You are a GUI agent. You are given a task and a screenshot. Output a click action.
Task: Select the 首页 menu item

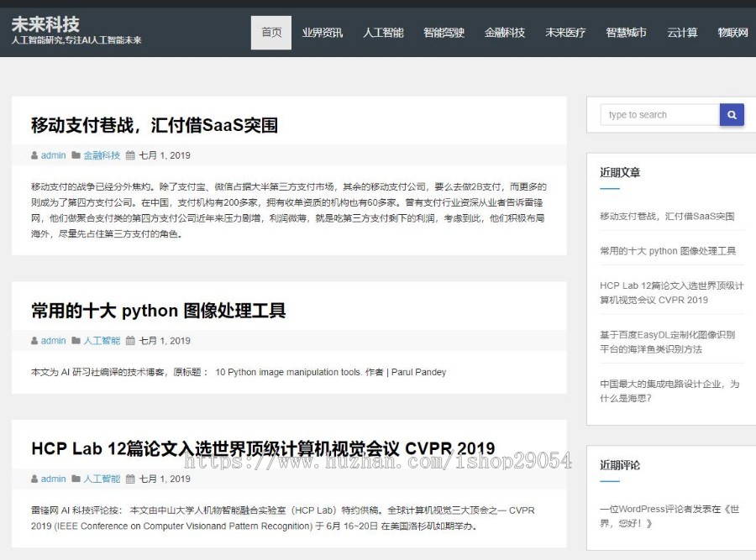pyautogui.click(x=270, y=33)
